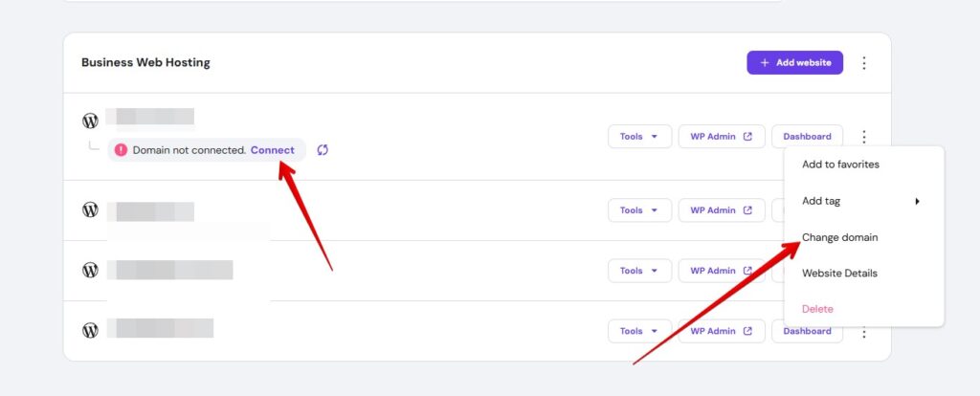Click the Add website button
980x396 pixels.
point(795,62)
